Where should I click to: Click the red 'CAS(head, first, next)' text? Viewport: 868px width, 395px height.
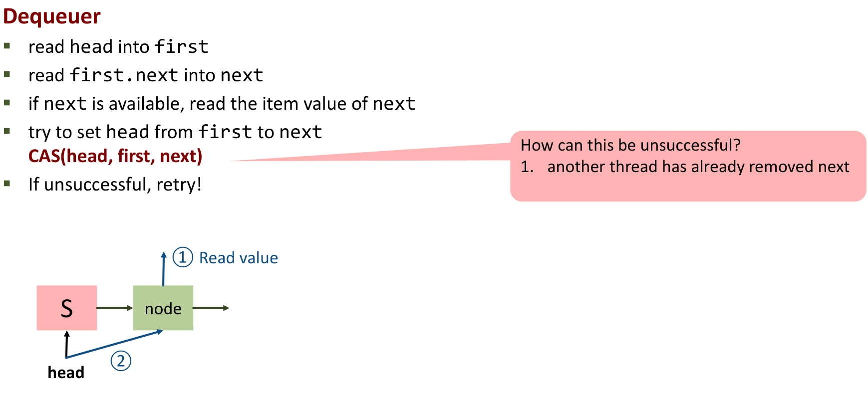pos(115,156)
